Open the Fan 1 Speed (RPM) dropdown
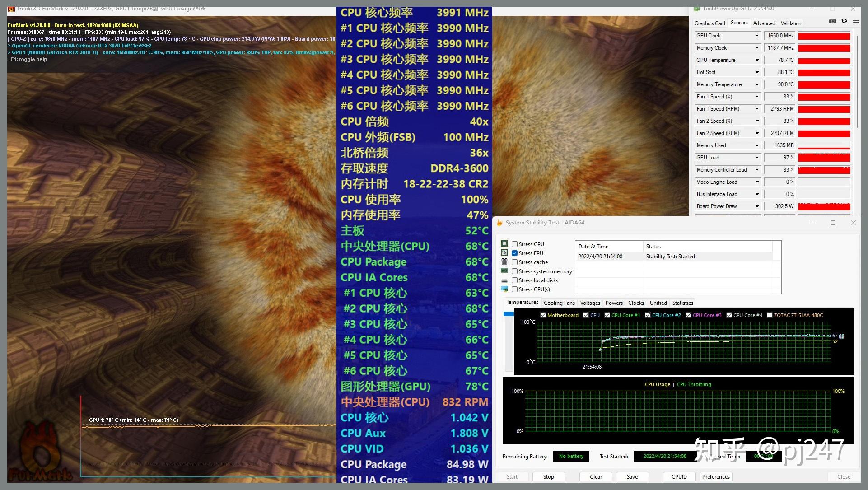Viewport: 868px width, 490px height. point(757,109)
